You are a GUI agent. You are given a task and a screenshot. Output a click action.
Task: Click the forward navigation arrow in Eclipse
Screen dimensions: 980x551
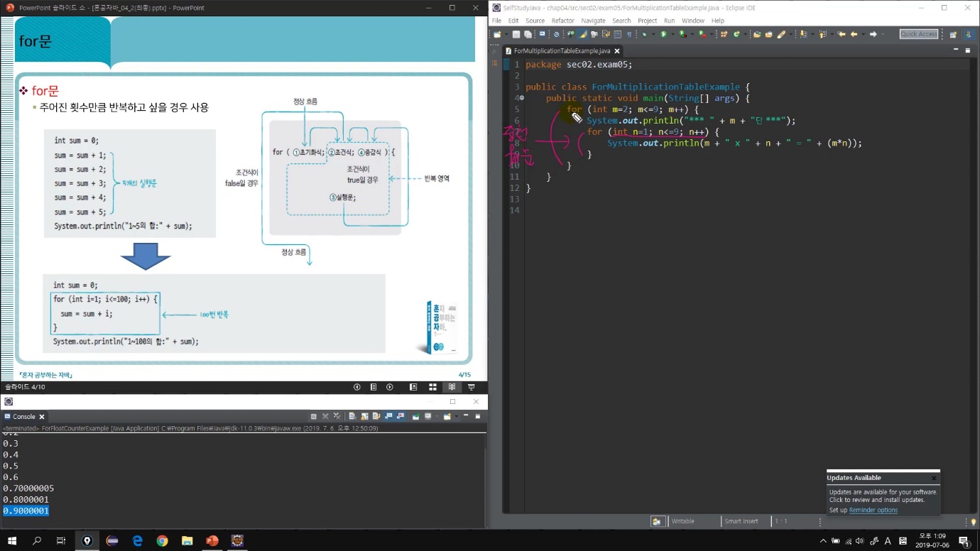(873, 34)
